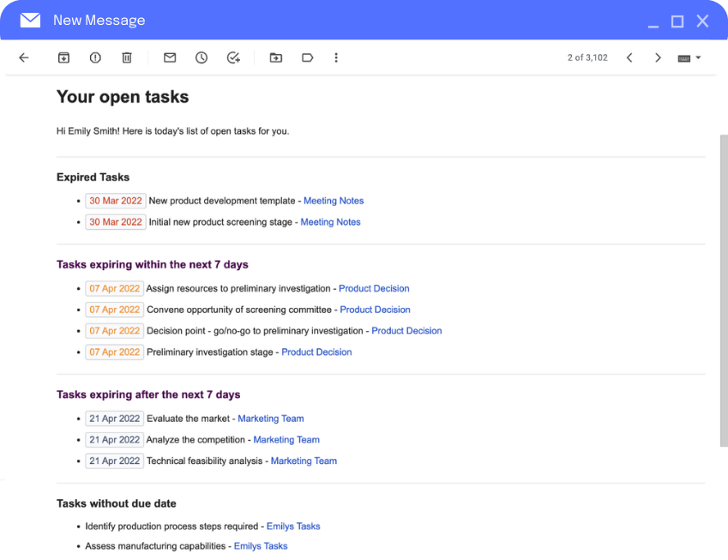Go back to the inbox
The height and width of the screenshot is (560, 728).
[x=23, y=57]
